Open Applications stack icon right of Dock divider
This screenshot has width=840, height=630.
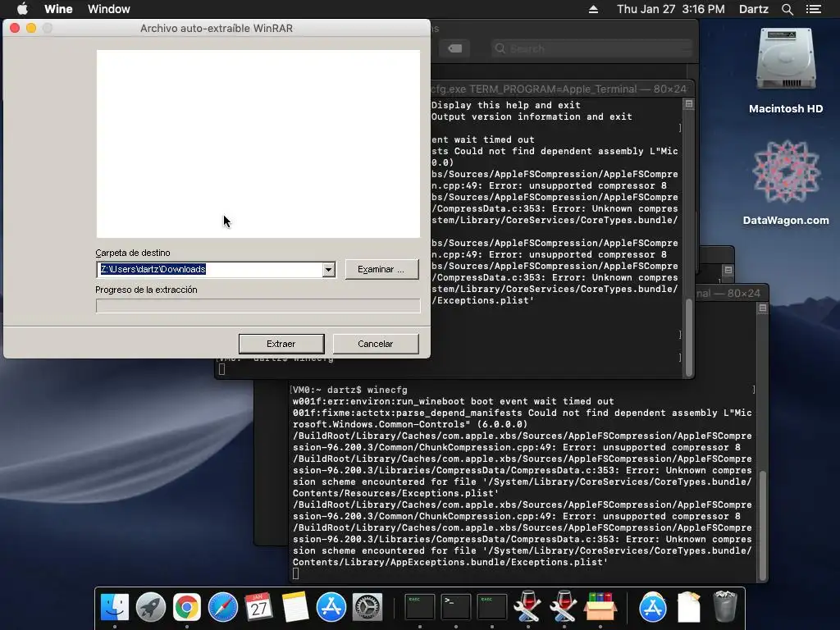(652, 607)
